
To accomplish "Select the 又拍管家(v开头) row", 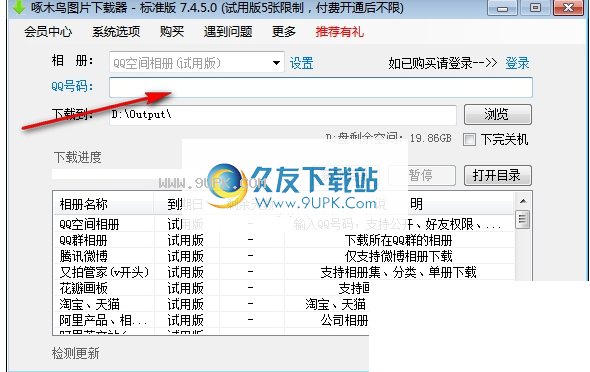I will (x=284, y=272).
